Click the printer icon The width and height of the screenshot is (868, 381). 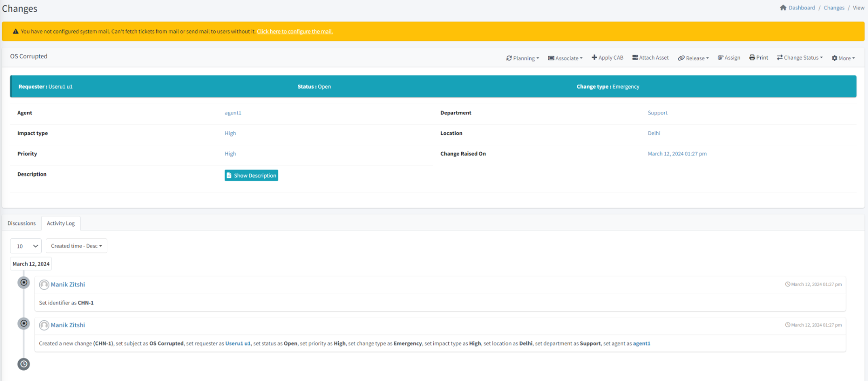coord(752,57)
